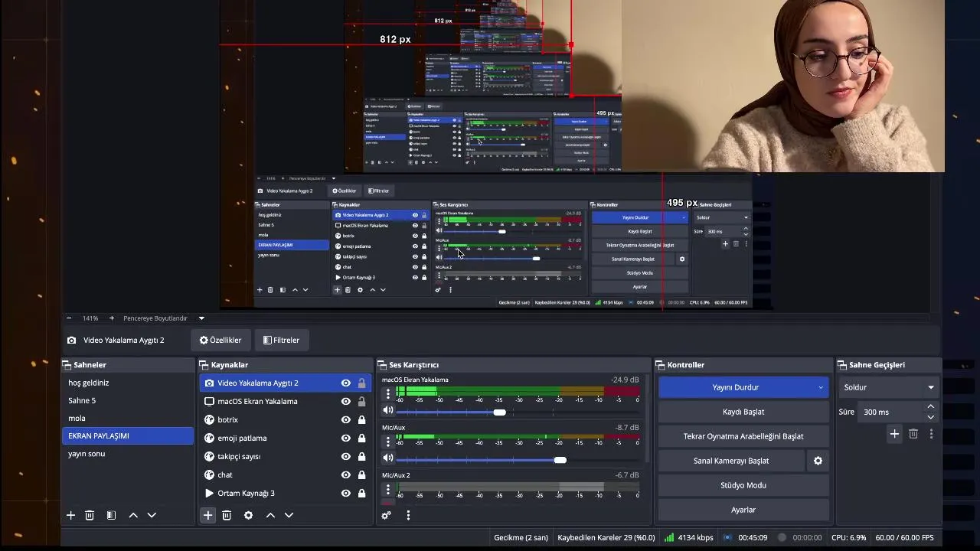Viewport: 980px width, 551px height.
Task: Open Soldur transition dropdown
Action: click(x=888, y=387)
